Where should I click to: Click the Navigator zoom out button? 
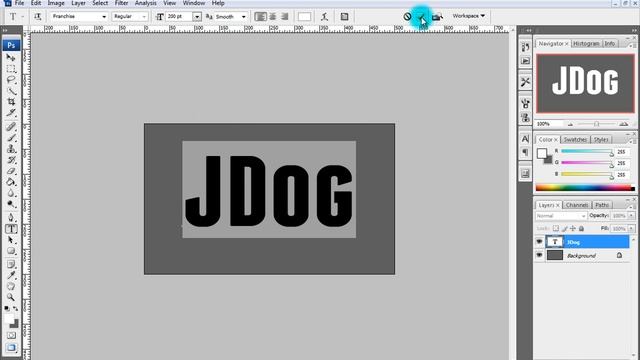pyautogui.click(x=570, y=124)
